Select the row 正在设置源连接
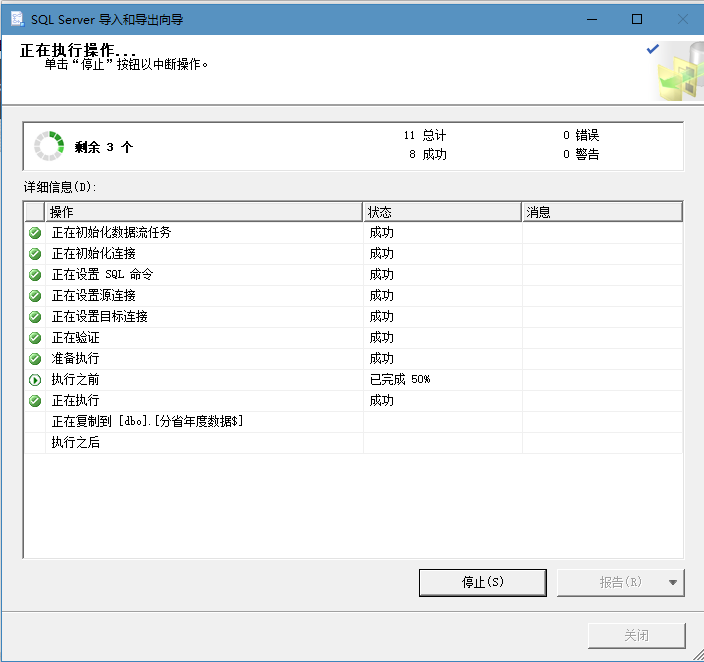 (354, 296)
